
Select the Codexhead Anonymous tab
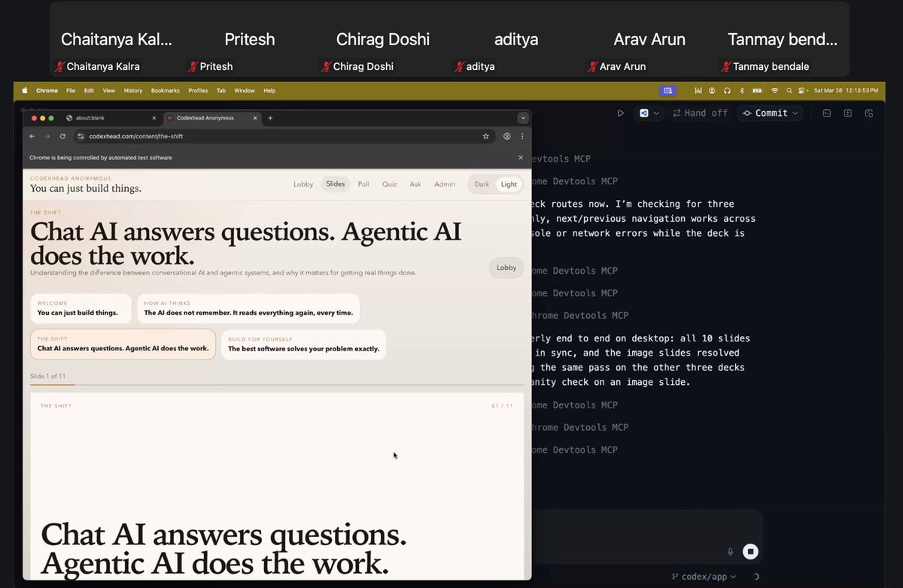coord(213,118)
